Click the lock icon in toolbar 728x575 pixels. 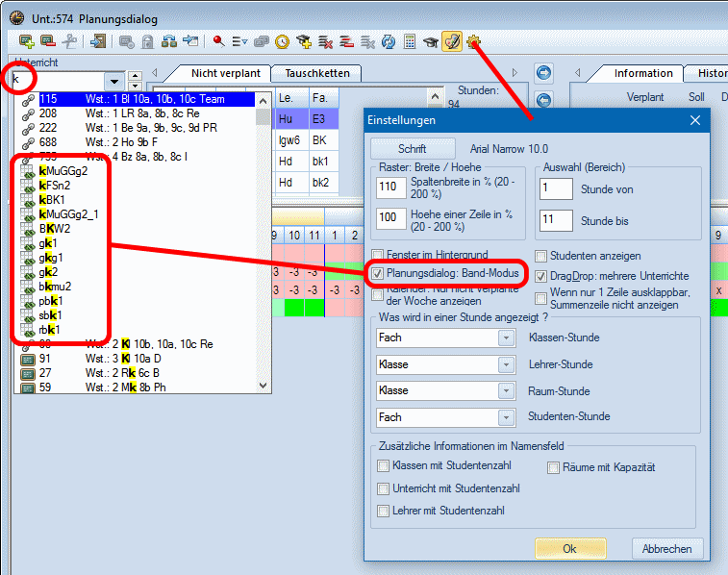point(147,41)
